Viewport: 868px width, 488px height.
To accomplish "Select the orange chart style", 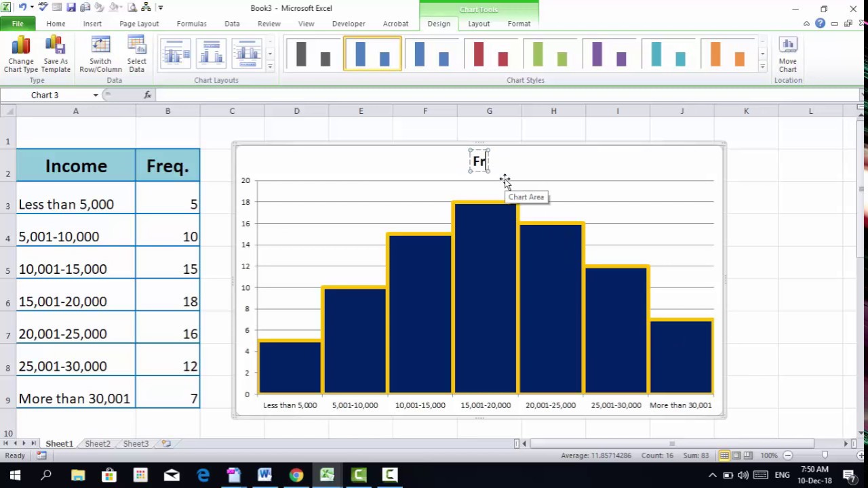I will coord(727,54).
